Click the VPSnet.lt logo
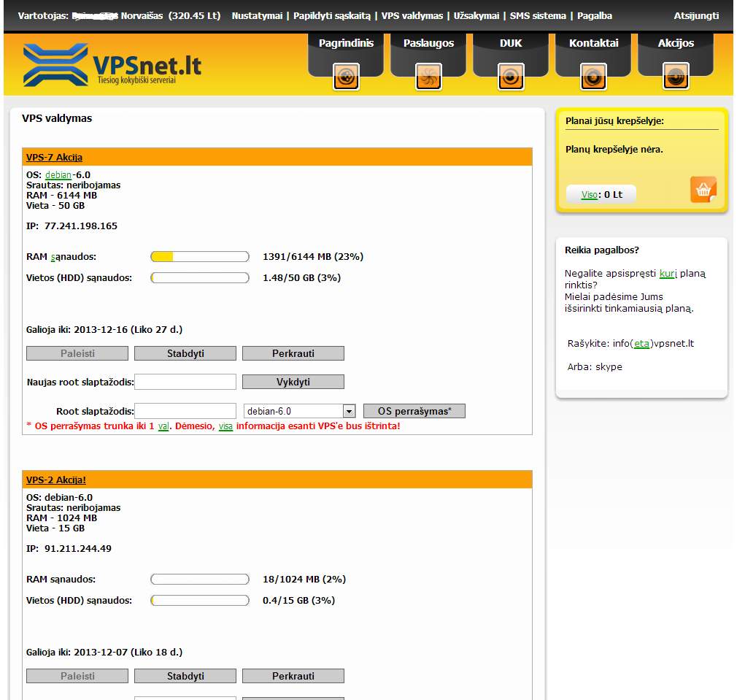The height and width of the screenshot is (700, 745). 112,65
